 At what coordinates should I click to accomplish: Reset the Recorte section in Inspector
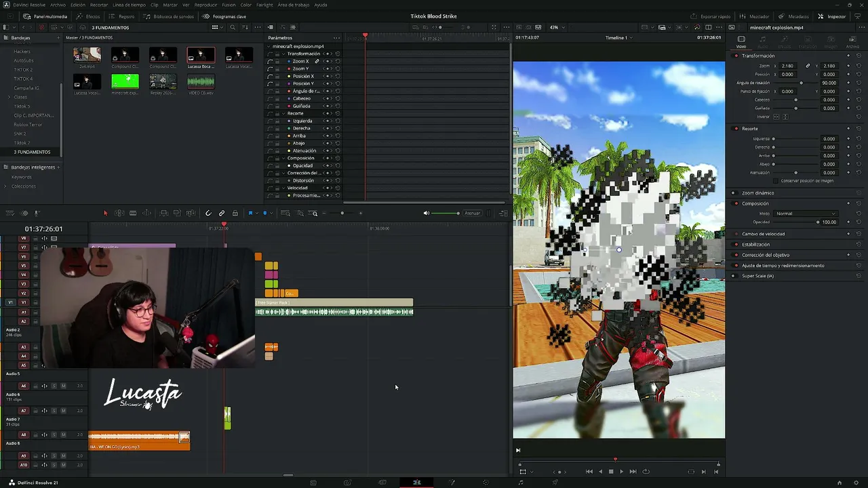[x=859, y=129]
